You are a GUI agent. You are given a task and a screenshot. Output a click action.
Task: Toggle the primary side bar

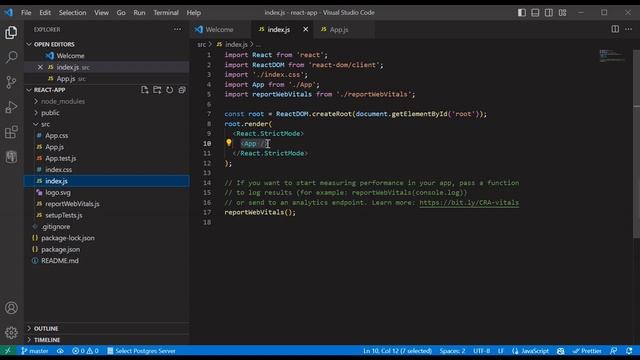tap(522, 13)
